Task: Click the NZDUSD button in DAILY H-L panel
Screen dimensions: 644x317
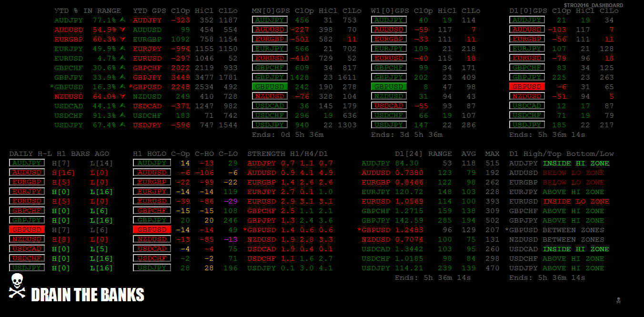Action: click(27, 239)
